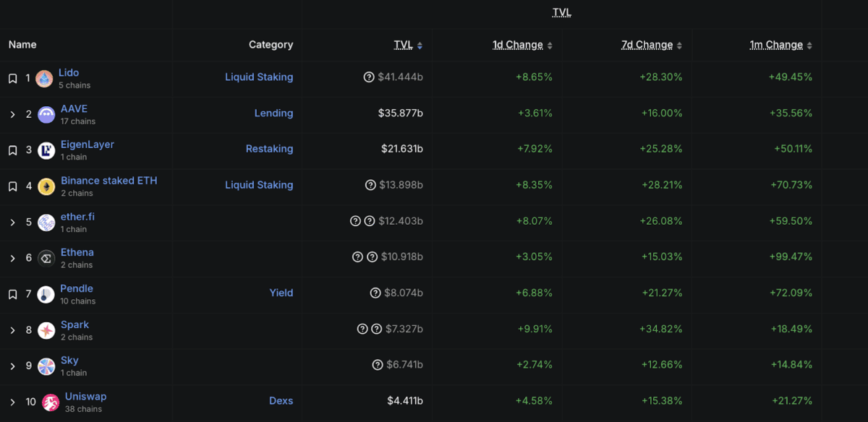Expand the Spark row
The height and width of the screenshot is (422, 868).
(x=12, y=330)
